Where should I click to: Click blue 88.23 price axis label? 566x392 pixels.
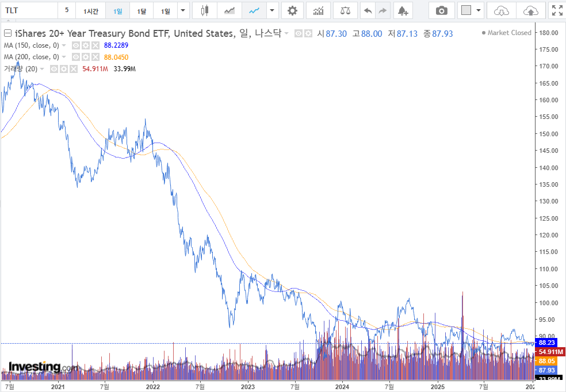point(546,343)
